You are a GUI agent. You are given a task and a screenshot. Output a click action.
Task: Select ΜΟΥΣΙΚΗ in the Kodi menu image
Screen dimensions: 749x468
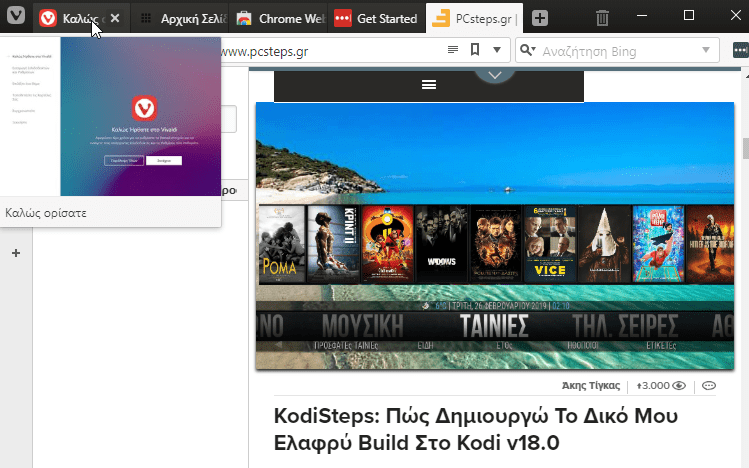click(363, 326)
